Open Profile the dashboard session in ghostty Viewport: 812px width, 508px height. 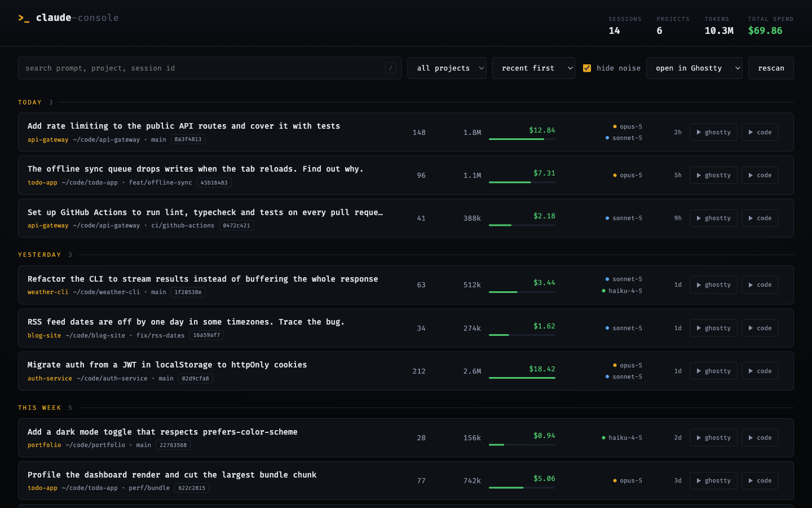click(x=713, y=480)
